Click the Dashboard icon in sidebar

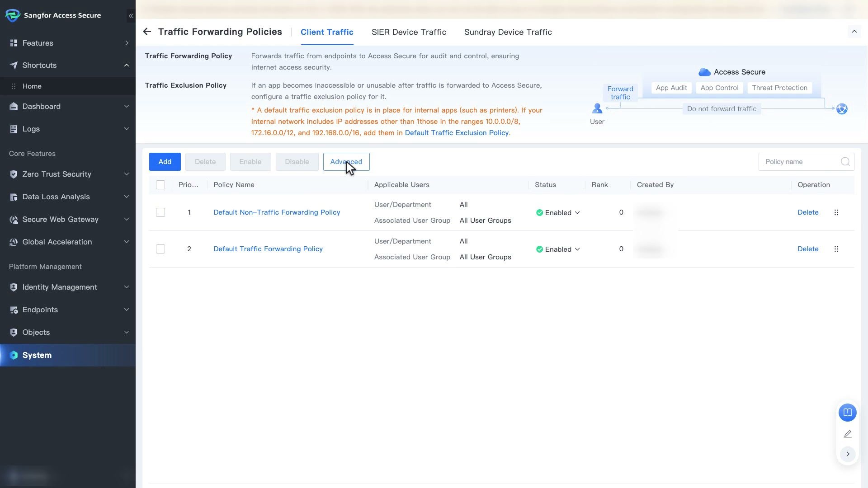point(14,106)
